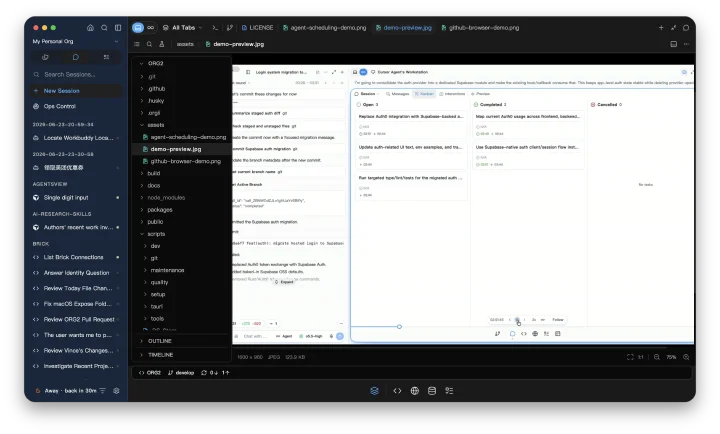This screenshot has height=434, width=720.
Task: Toggle the infinity mode button
Action: (x=151, y=28)
